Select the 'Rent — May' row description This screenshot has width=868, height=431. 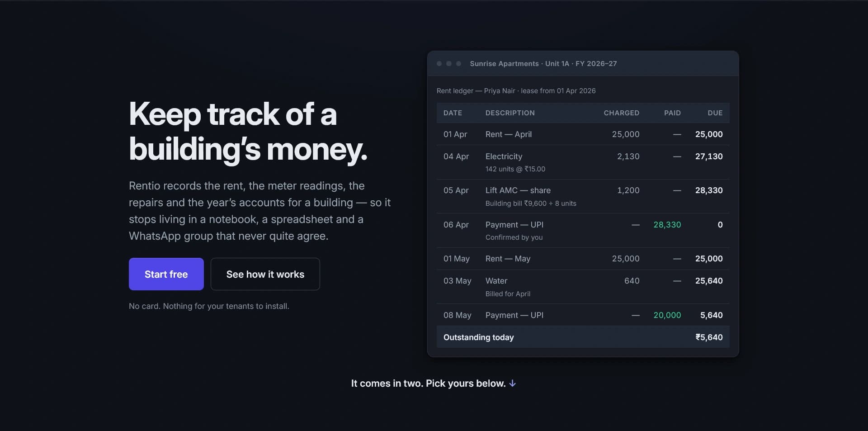[x=508, y=259]
